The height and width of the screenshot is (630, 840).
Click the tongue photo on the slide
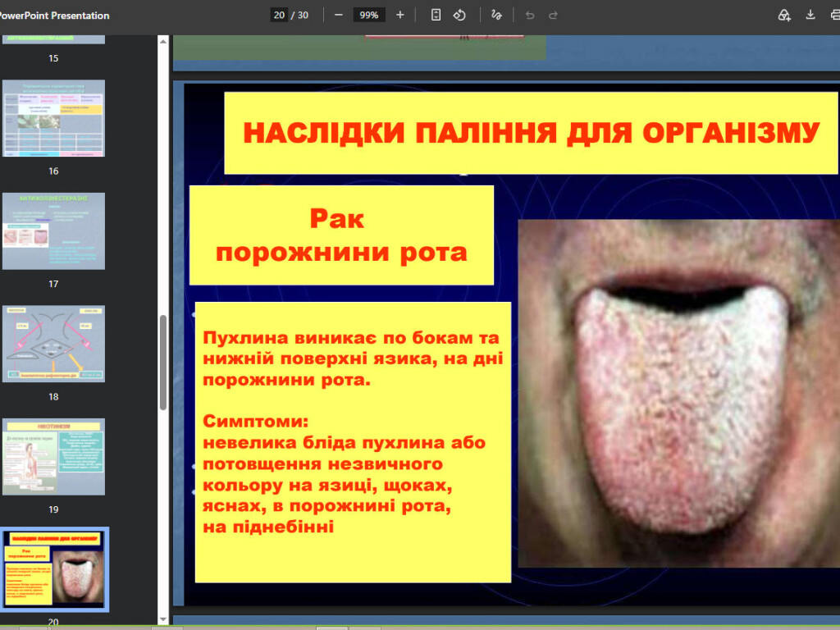(678, 393)
